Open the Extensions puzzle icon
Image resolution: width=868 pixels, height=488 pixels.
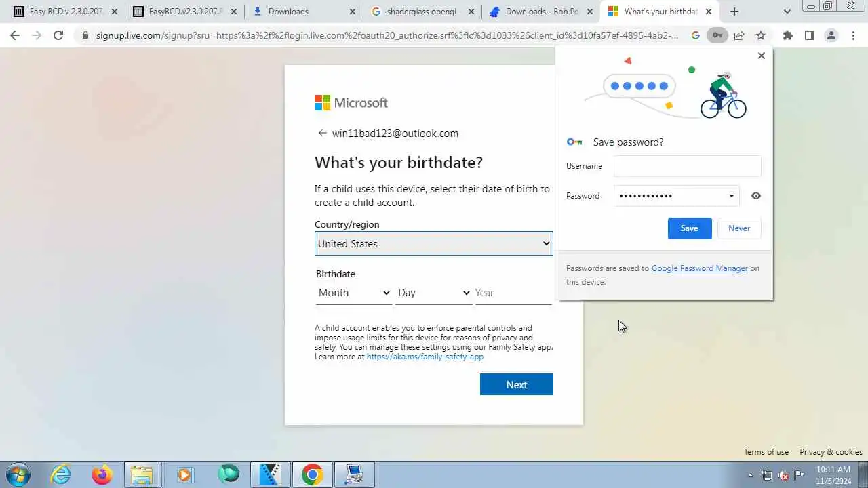coord(787,35)
